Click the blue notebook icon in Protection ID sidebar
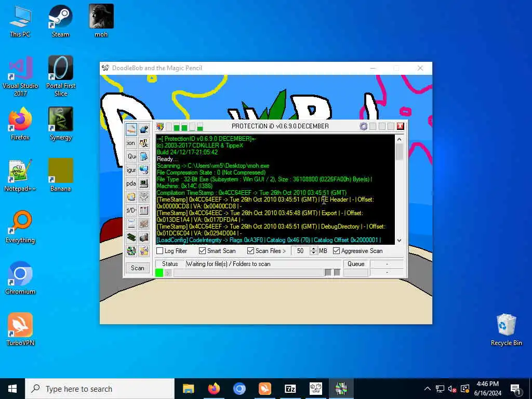This screenshot has height=399, width=532. click(144, 156)
